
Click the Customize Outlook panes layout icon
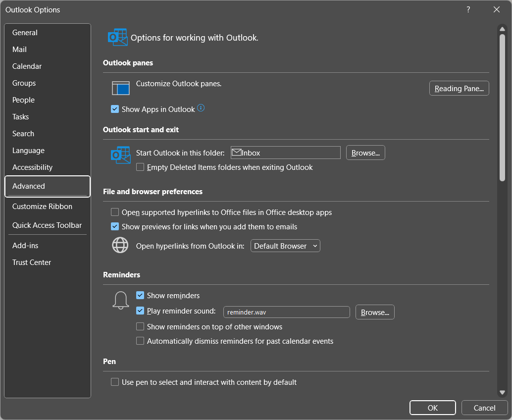(120, 88)
